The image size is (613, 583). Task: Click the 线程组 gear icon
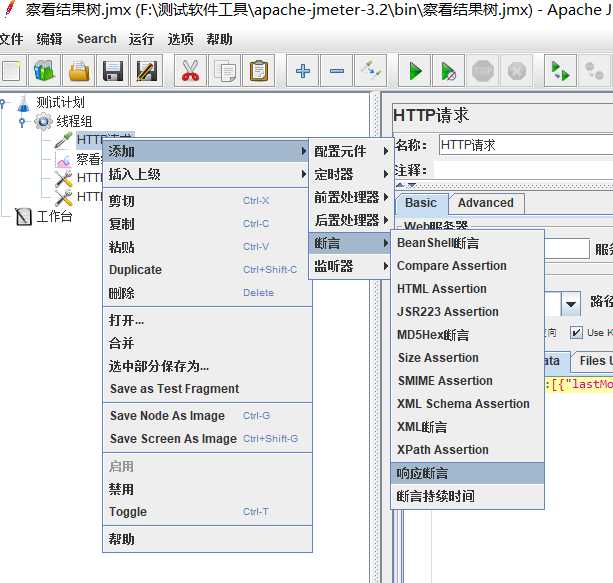coord(43,122)
